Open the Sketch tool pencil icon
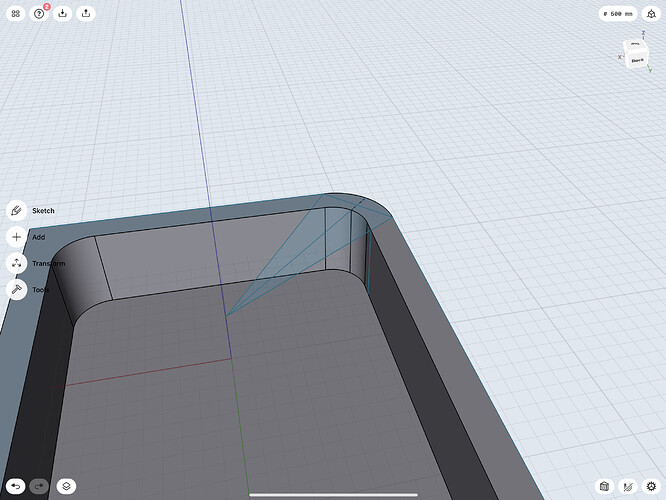The width and height of the screenshot is (666, 500). click(x=17, y=211)
